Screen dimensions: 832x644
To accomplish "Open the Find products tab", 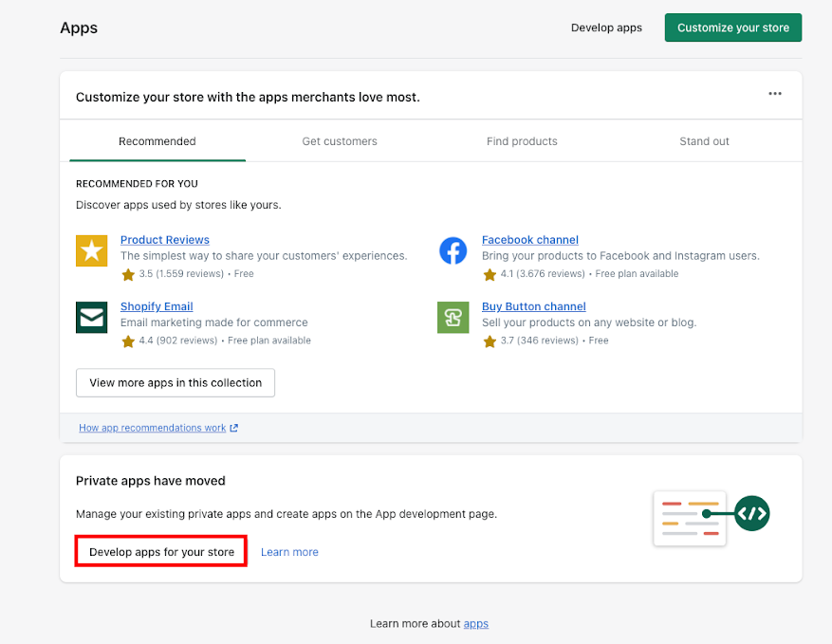I will (x=522, y=140).
